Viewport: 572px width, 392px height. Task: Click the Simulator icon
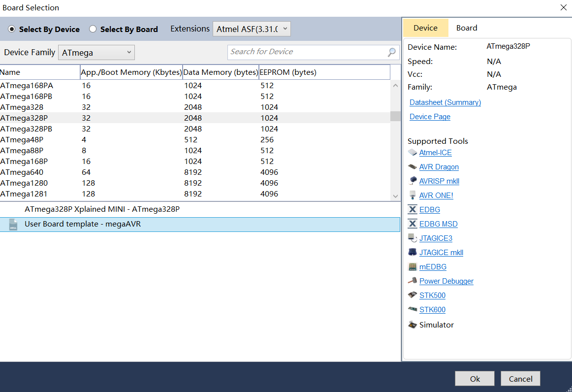pyautogui.click(x=412, y=325)
